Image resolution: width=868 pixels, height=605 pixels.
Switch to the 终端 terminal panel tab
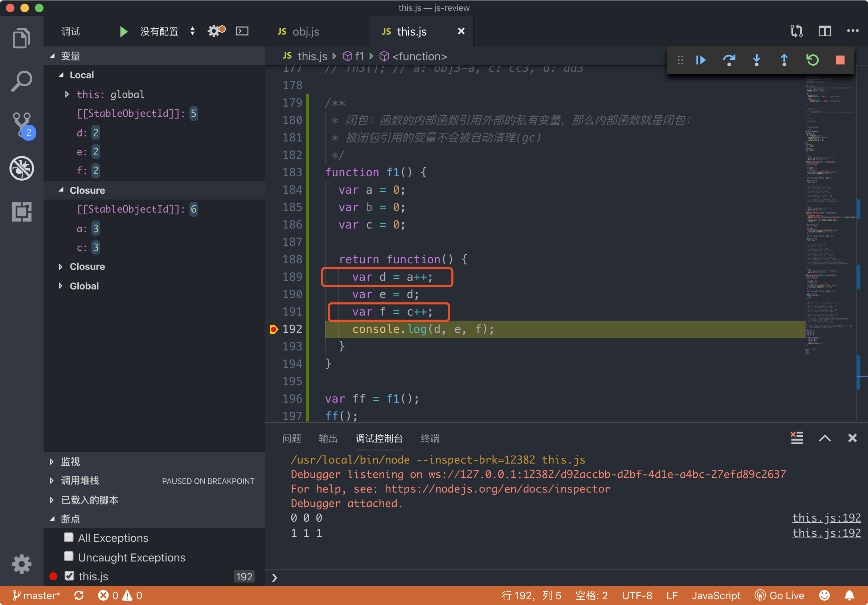[x=430, y=439]
